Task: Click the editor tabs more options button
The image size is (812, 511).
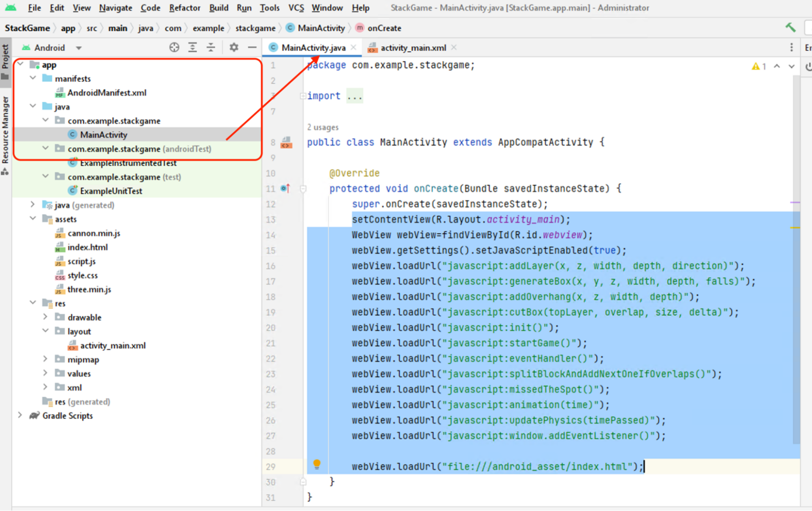Action: click(x=791, y=47)
